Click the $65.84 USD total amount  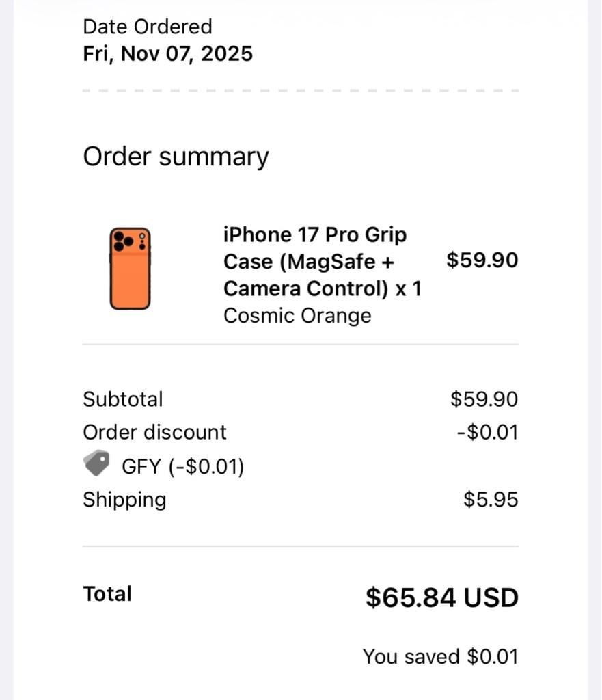point(441,597)
